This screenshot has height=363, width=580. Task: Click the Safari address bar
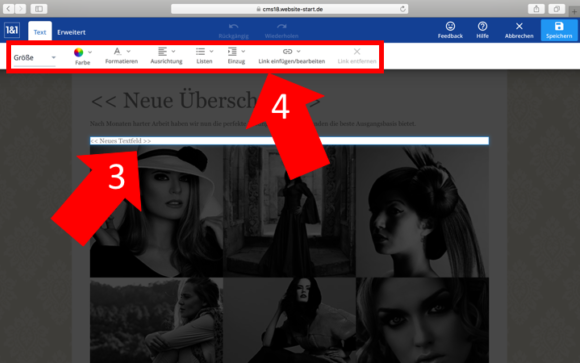289,9
